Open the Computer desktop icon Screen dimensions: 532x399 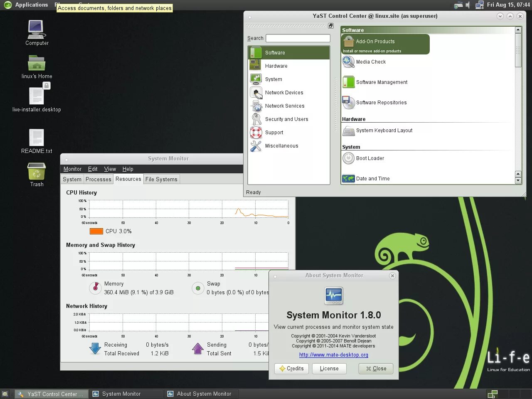point(37,33)
